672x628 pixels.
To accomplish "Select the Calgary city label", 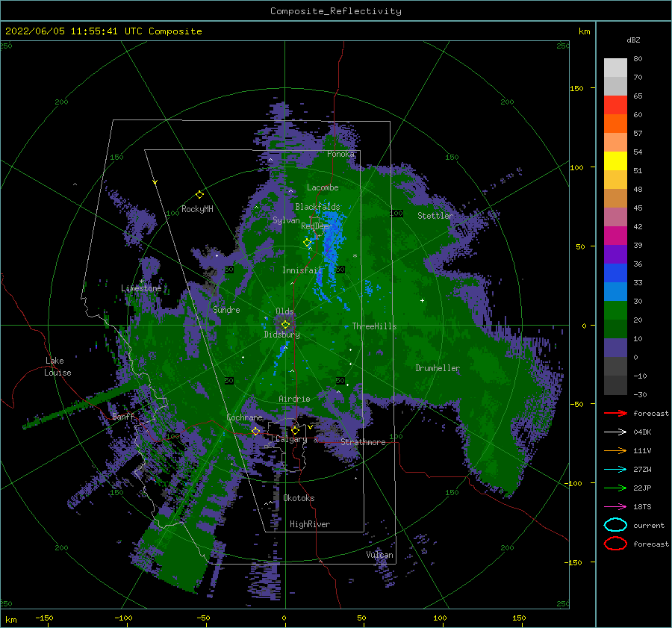I will coord(291,439).
